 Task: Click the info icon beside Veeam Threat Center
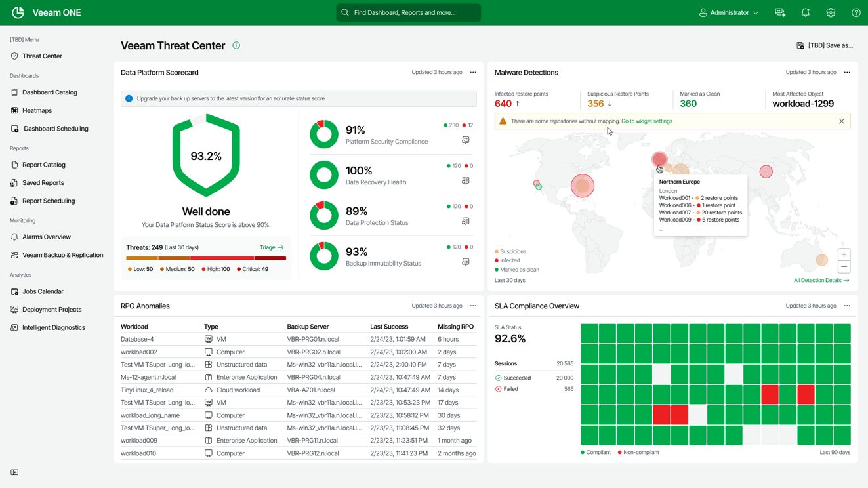pyautogui.click(x=236, y=45)
